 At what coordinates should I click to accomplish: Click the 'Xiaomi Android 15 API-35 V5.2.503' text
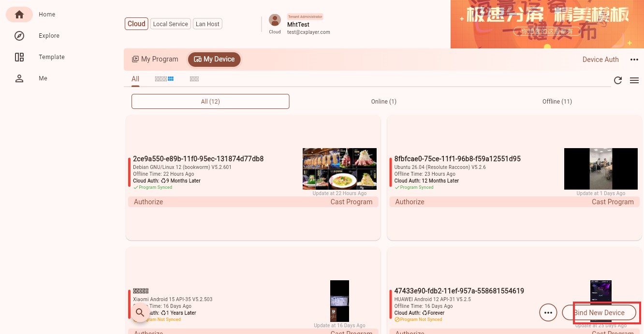click(173, 299)
